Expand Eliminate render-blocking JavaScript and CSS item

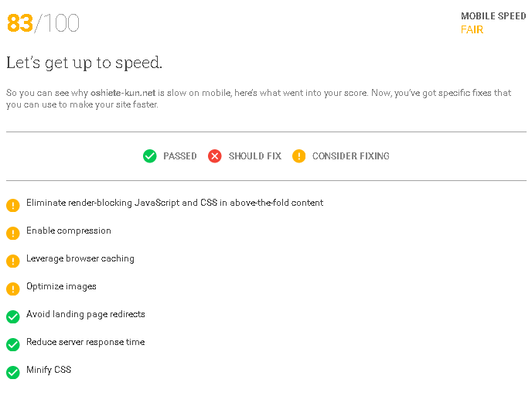[175, 203]
